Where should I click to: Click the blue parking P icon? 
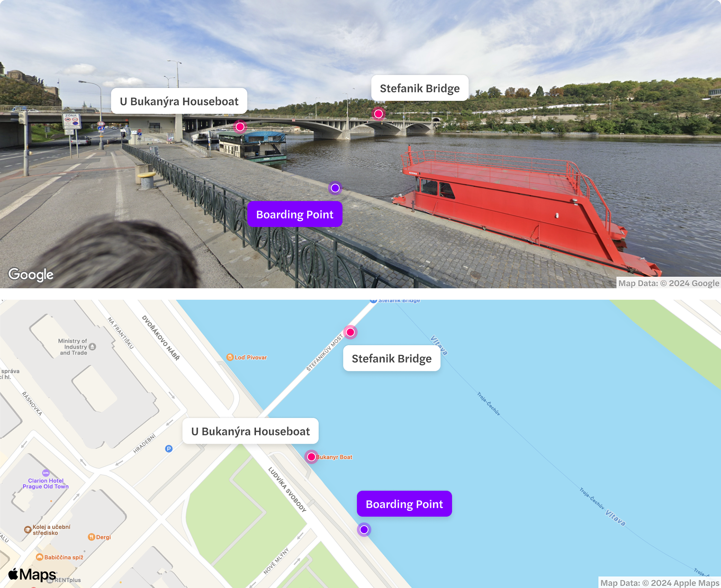[x=169, y=448]
